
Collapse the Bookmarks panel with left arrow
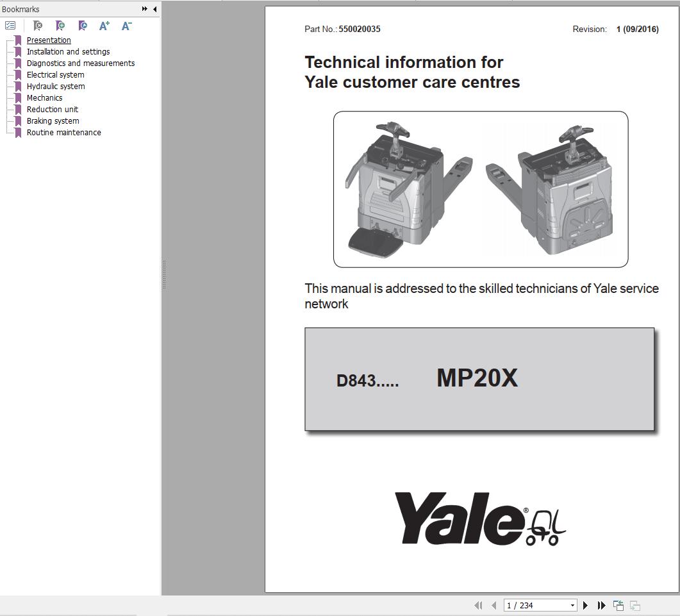tap(155, 9)
